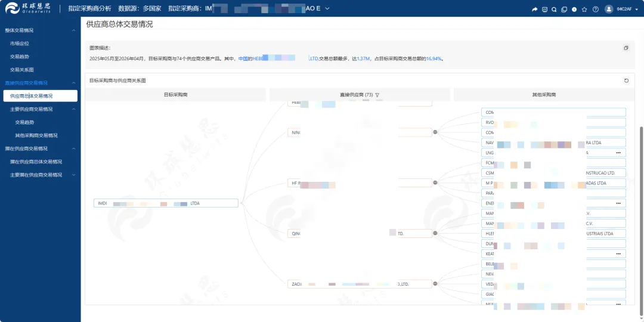The width and height of the screenshot is (644, 322).
Task: Select the GIAC buyer node
Action: click(553, 294)
